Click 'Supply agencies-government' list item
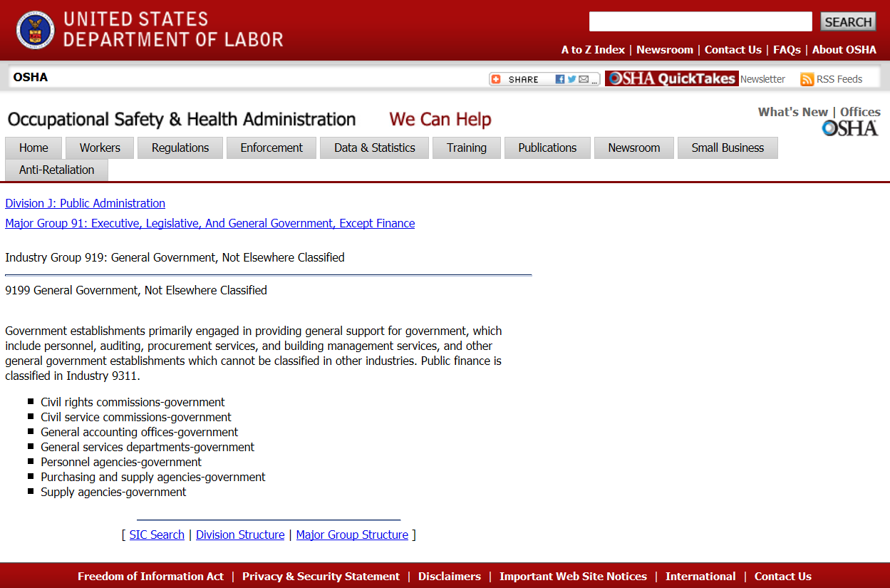This screenshot has width=890, height=588. tap(113, 492)
